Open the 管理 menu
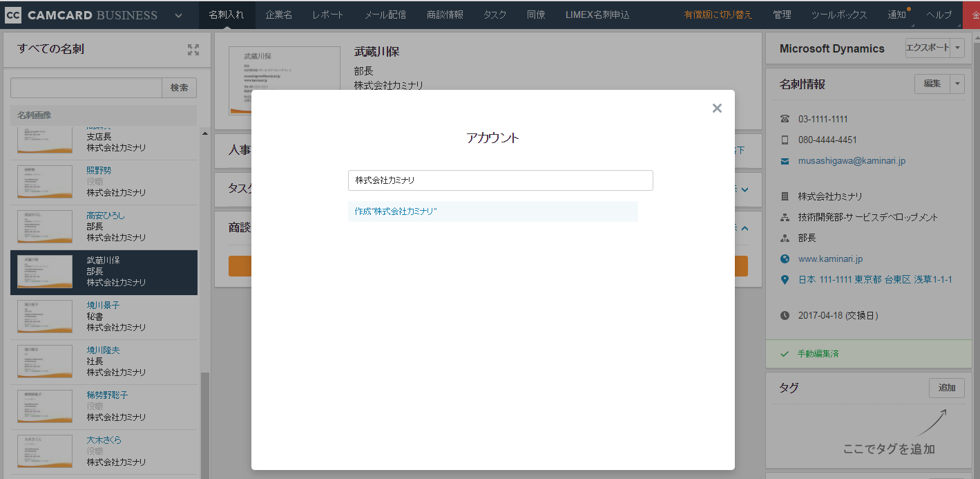Screen dimensions: 980x479 (x=782, y=15)
